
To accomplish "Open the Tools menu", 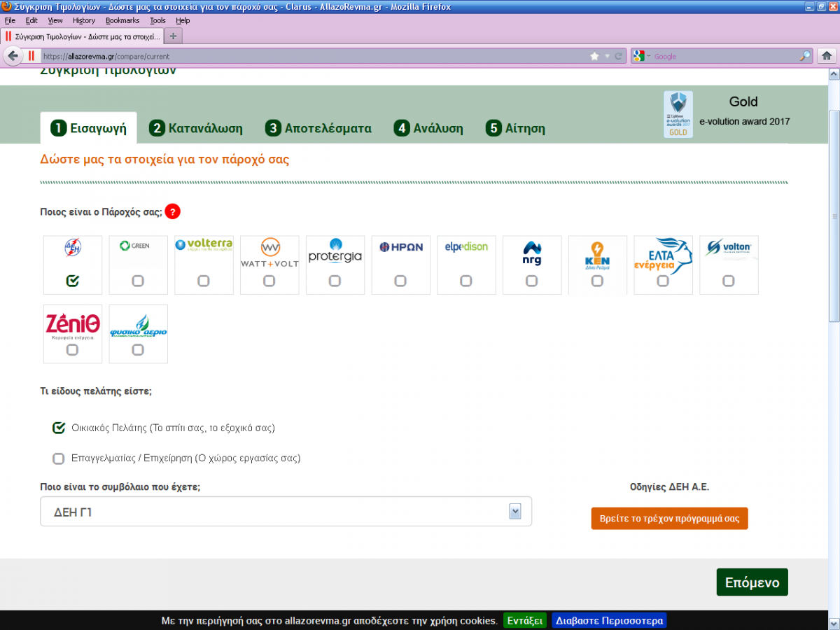I will coord(158,20).
